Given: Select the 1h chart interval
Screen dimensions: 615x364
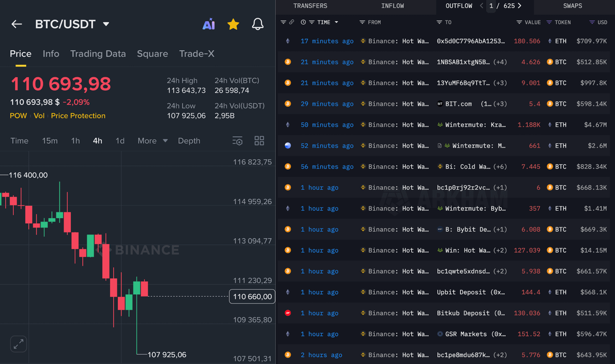Looking at the screenshot, I should [75, 141].
